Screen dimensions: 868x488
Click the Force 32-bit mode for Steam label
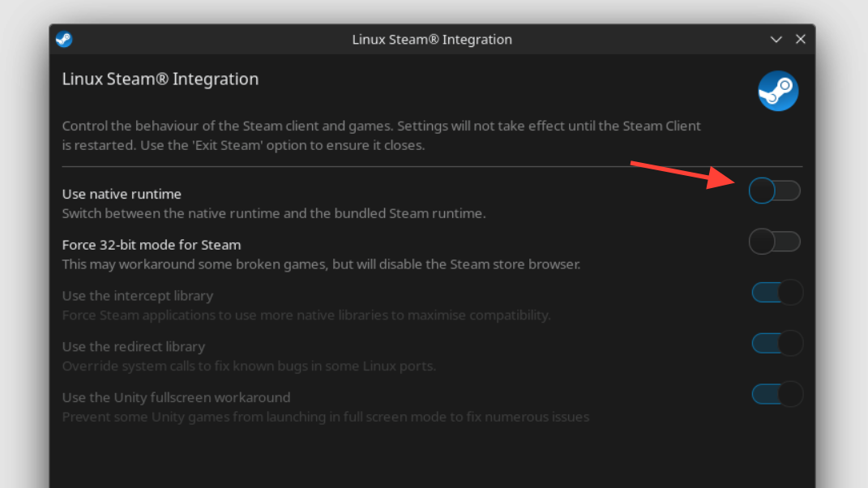pyautogui.click(x=152, y=245)
